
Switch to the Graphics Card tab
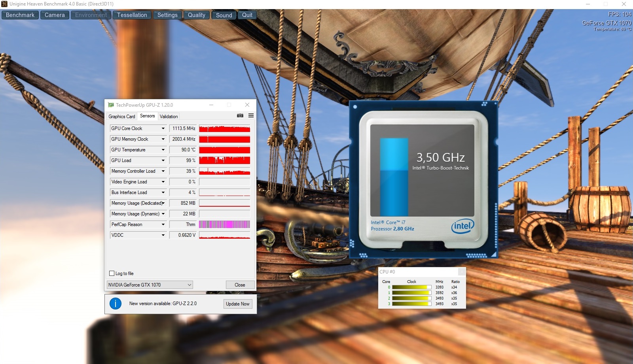(x=122, y=117)
